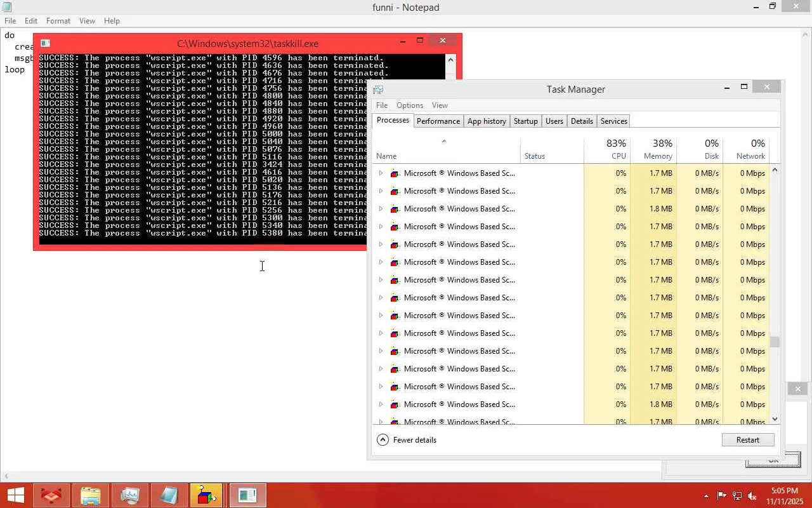Minimize the taskkill.exe console window
This screenshot has height=508, width=812.
pyautogui.click(x=402, y=41)
